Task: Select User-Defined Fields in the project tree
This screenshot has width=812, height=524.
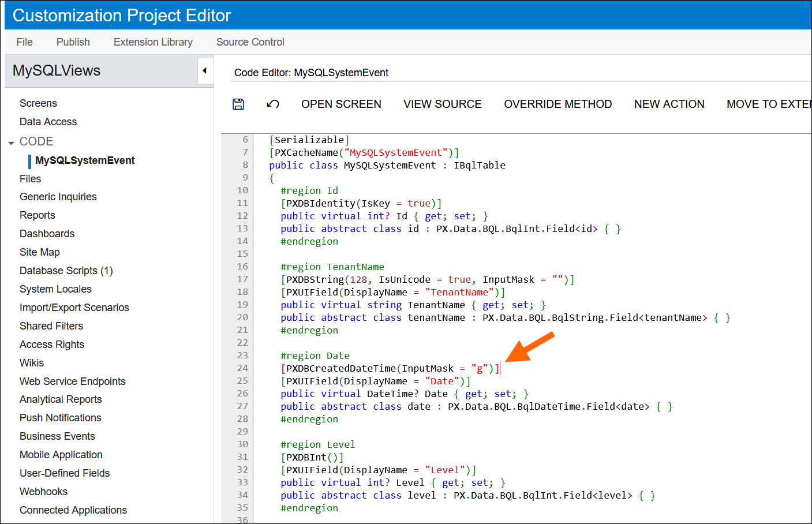Action: pyautogui.click(x=64, y=473)
